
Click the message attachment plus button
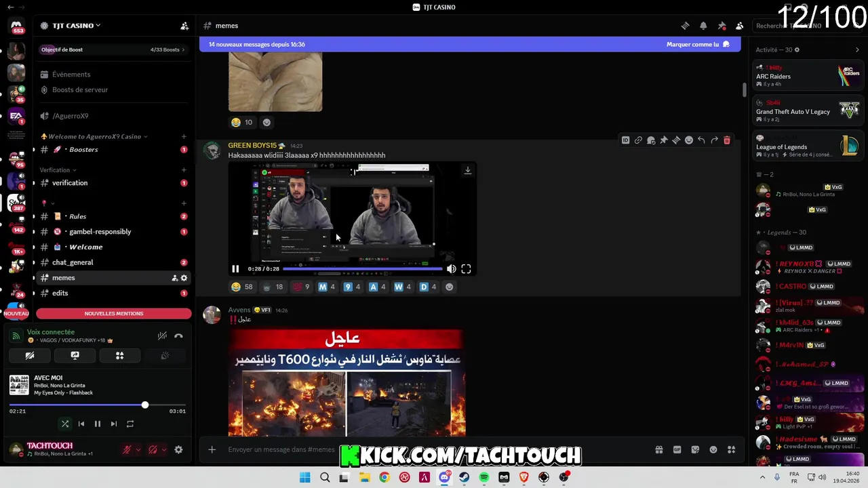point(212,449)
